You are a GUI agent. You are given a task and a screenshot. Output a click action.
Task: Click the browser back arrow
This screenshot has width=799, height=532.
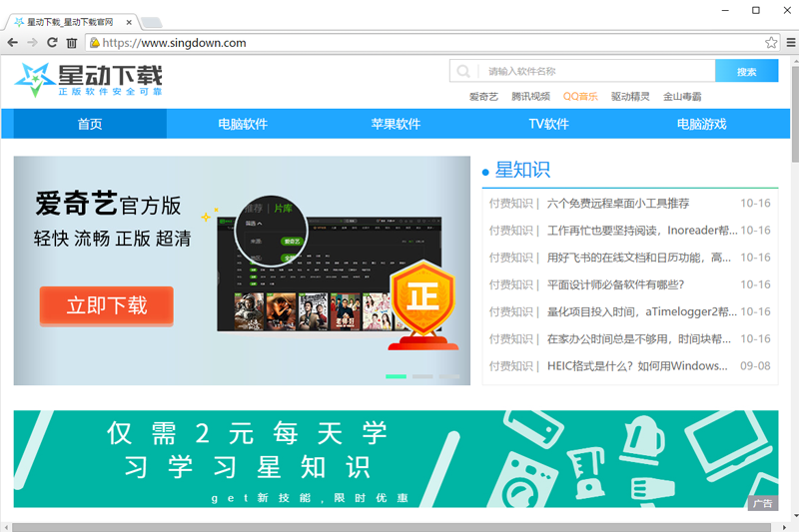[13, 43]
